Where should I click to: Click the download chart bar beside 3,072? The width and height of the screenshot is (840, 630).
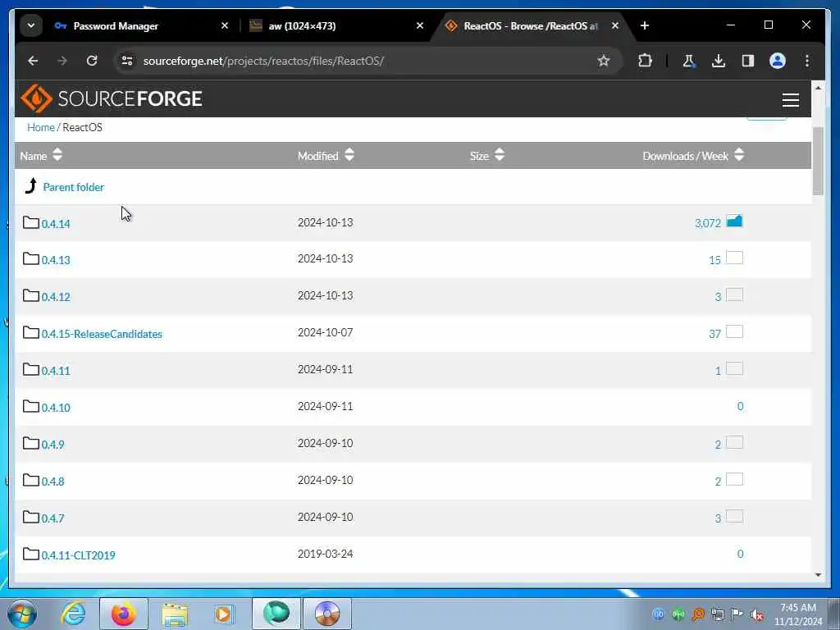(x=734, y=221)
